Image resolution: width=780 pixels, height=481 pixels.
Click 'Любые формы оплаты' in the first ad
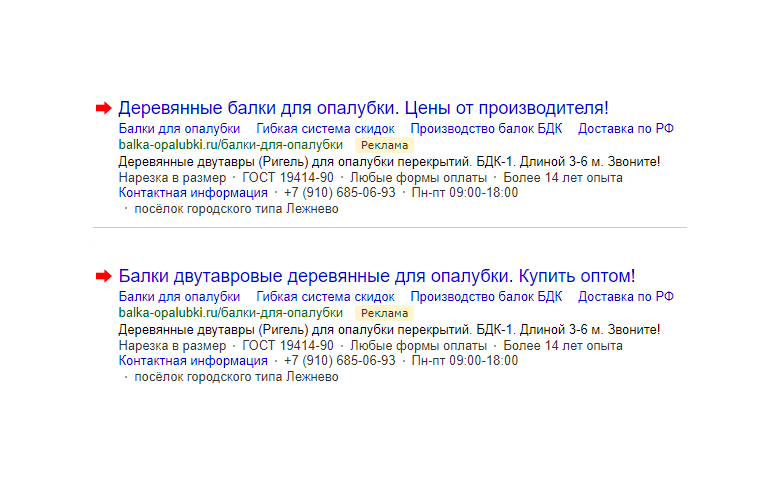click(x=418, y=178)
